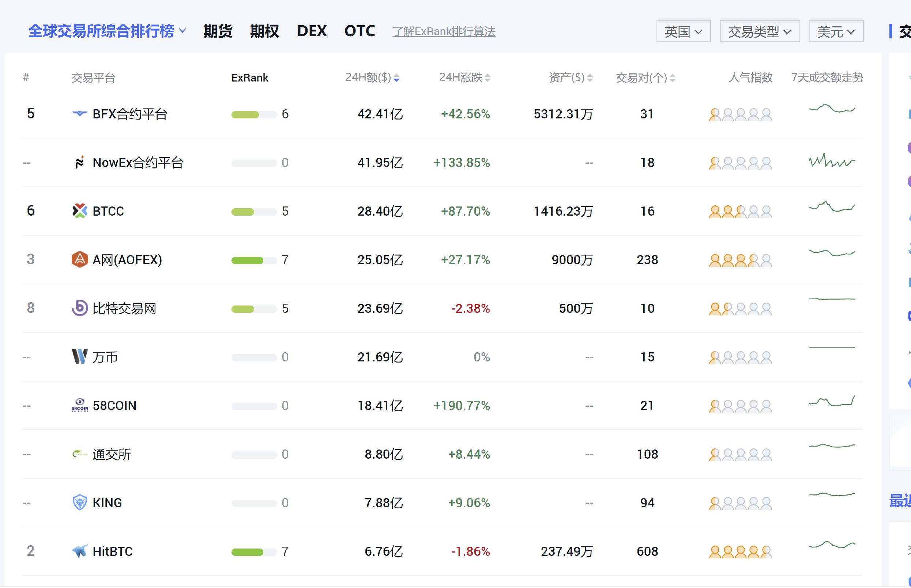Open the 英国 country dropdown

[x=683, y=31]
